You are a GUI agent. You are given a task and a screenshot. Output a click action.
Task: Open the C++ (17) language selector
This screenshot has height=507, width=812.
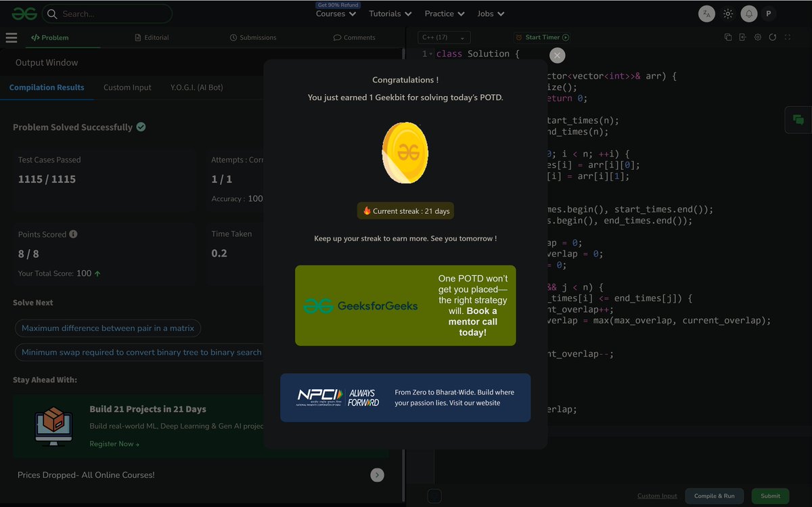pos(443,37)
